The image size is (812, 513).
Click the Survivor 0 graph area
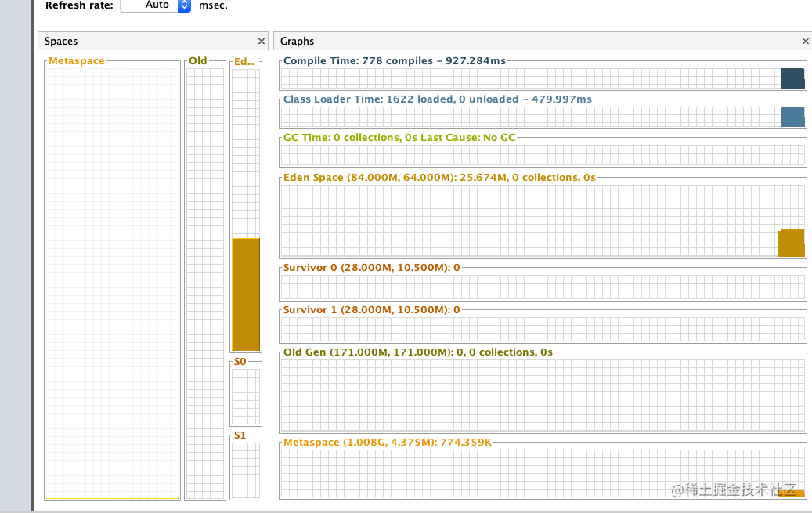click(543, 287)
